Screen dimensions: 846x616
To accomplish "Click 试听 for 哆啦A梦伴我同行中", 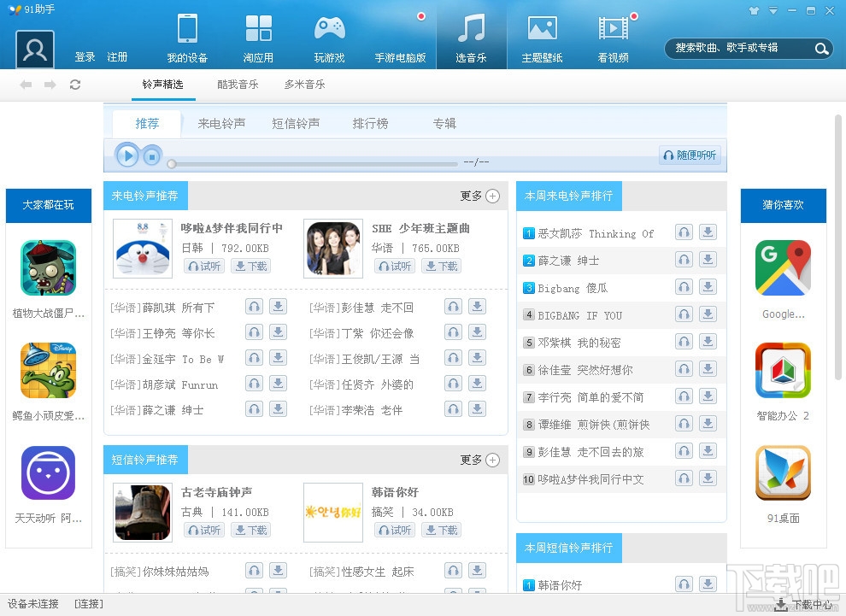I will (204, 266).
